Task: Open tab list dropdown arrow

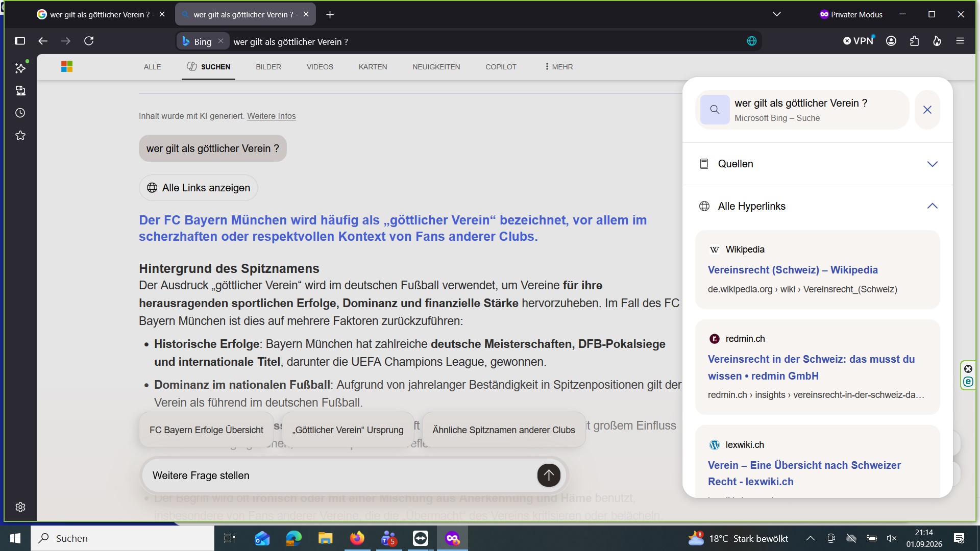Action: [777, 14]
